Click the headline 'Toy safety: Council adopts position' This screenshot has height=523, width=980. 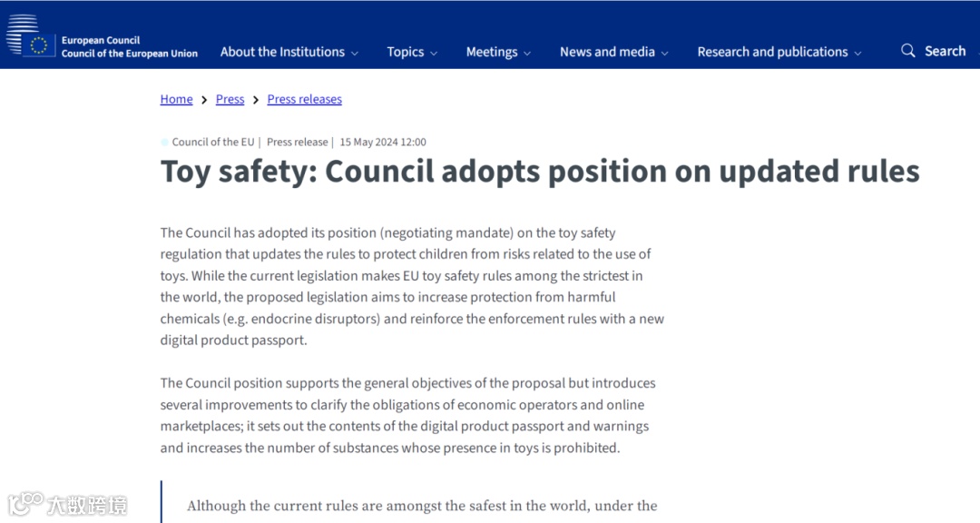point(540,171)
